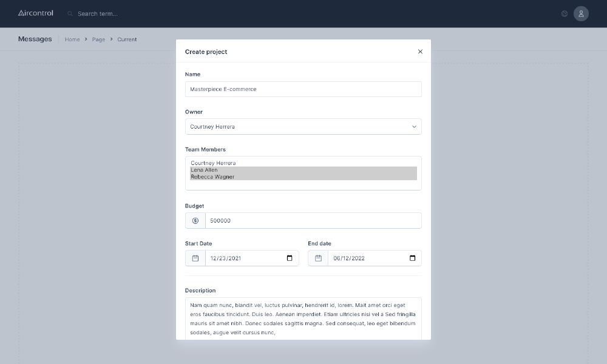The width and height of the screenshot is (607, 364).
Task: Open the End Date picker control
Action: tap(413, 258)
